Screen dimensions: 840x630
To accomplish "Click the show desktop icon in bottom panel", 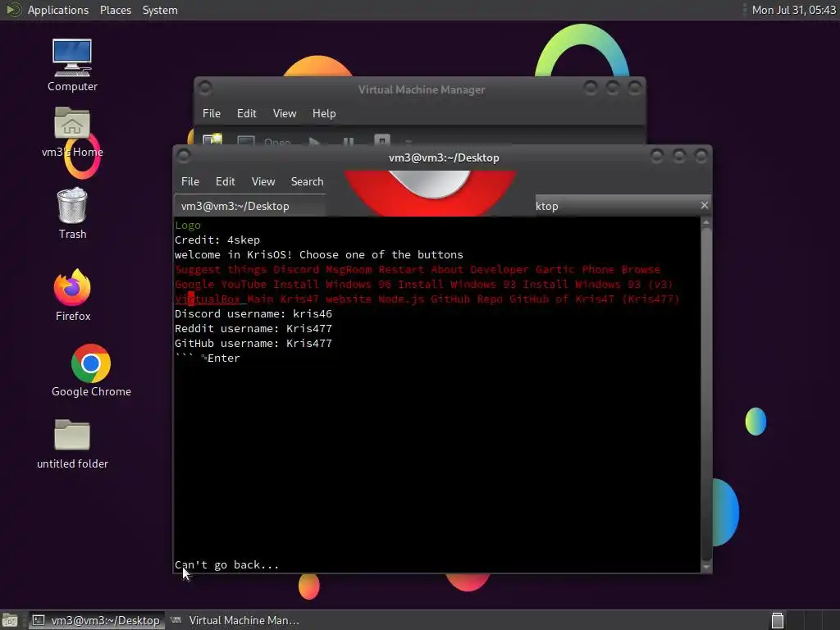I will coord(10,620).
